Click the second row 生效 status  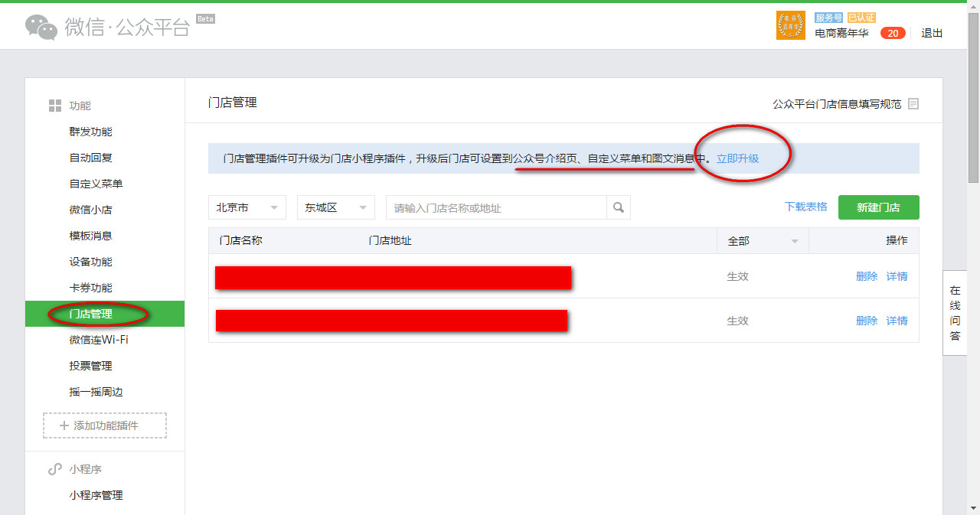click(x=737, y=321)
